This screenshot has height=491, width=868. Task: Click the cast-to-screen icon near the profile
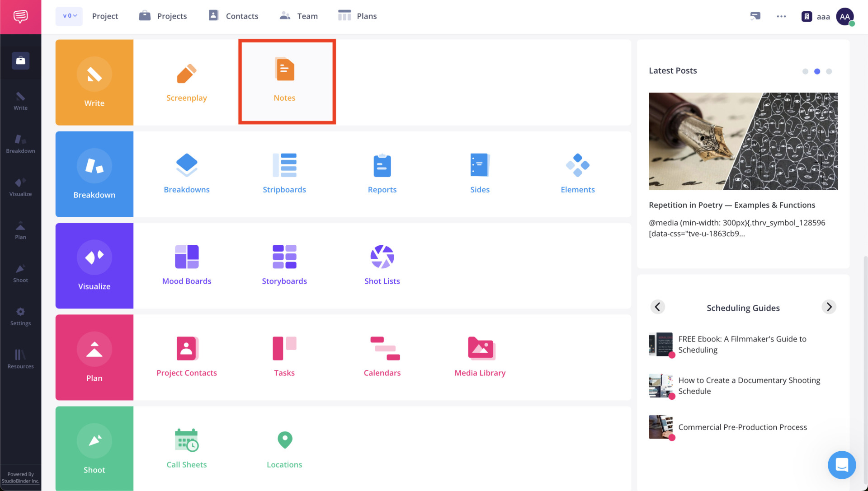[x=755, y=16]
